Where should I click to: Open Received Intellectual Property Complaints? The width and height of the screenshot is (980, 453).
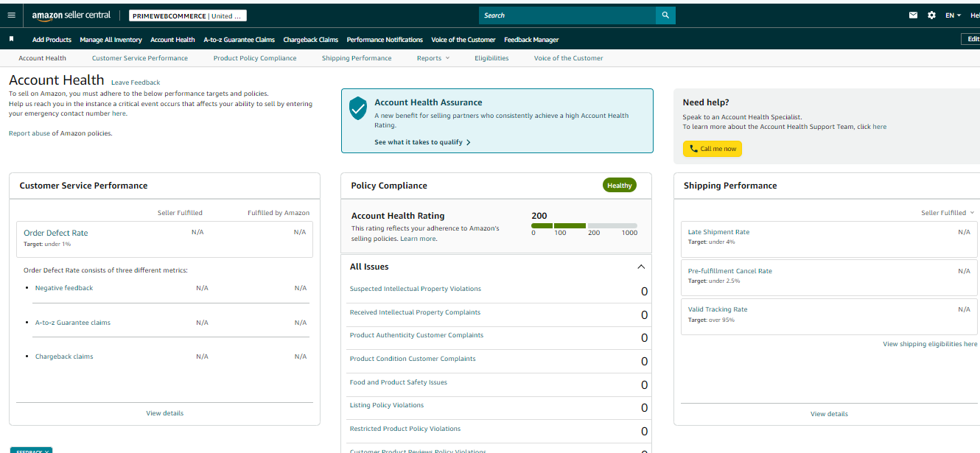point(415,312)
